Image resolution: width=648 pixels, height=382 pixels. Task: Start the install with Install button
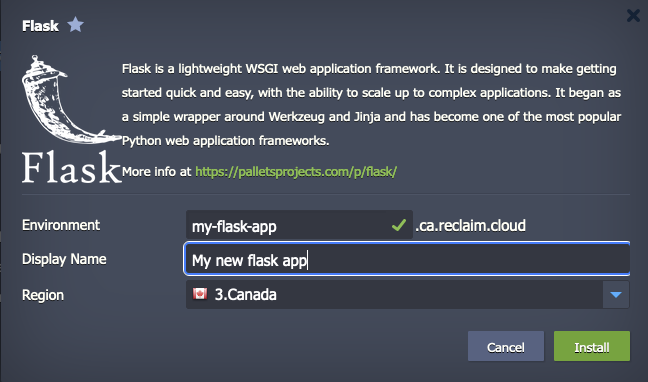(592, 346)
